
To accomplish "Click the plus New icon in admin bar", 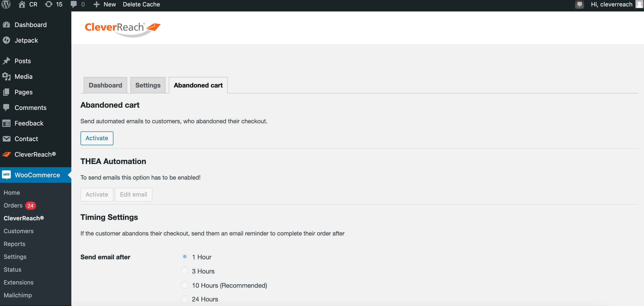I will coord(97,4).
